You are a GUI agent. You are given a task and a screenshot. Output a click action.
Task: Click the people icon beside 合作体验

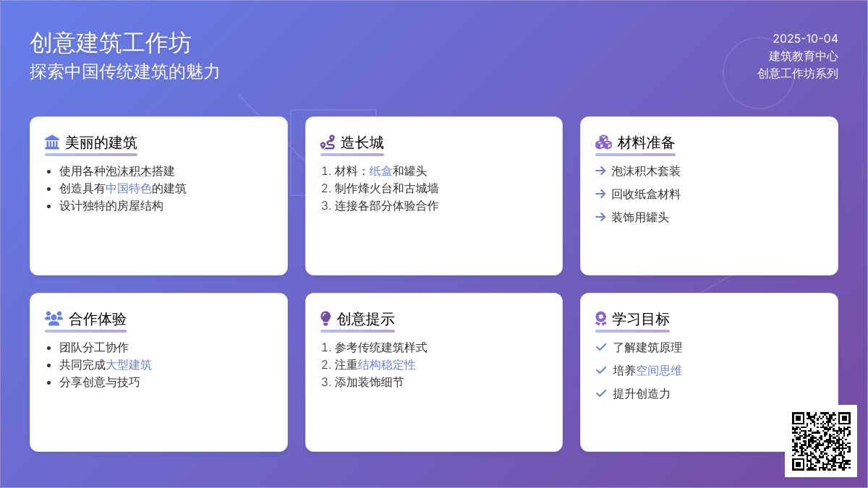(54, 319)
